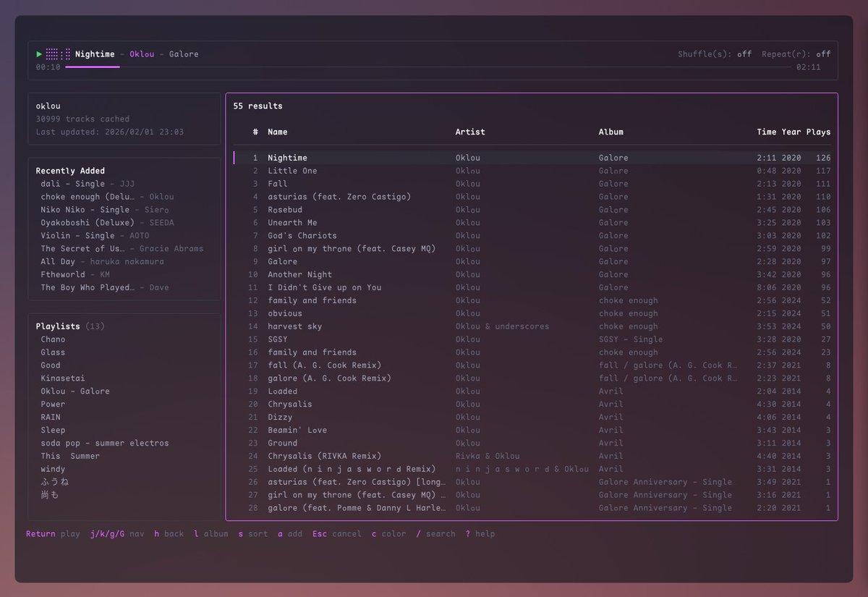Open choke enough (Delu… in Recently Added
The height and width of the screenshot is (597, 868).
(107, 197)
